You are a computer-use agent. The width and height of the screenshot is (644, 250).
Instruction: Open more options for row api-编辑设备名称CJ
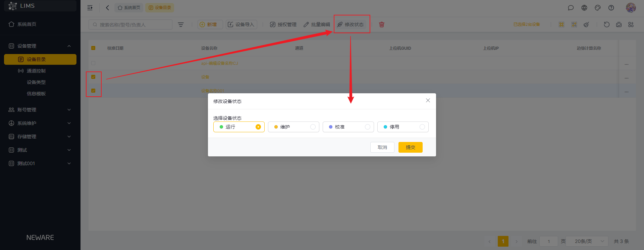[627, 64]
